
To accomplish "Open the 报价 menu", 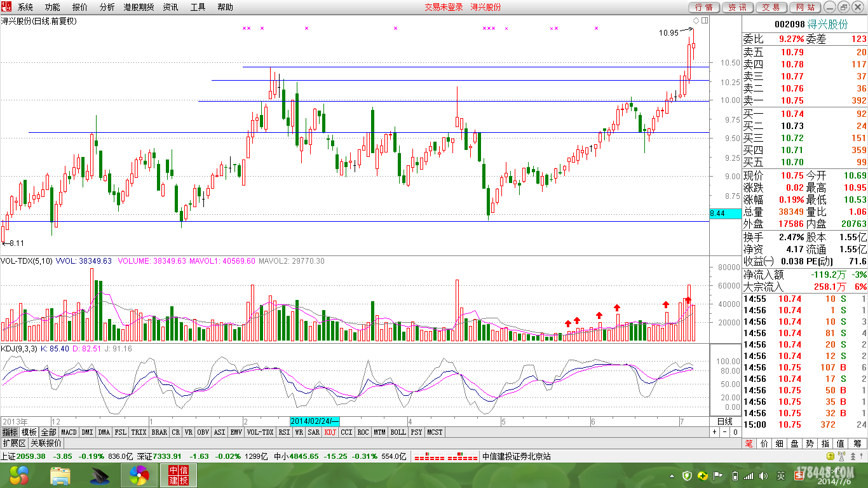I will (x=80, y=7).
